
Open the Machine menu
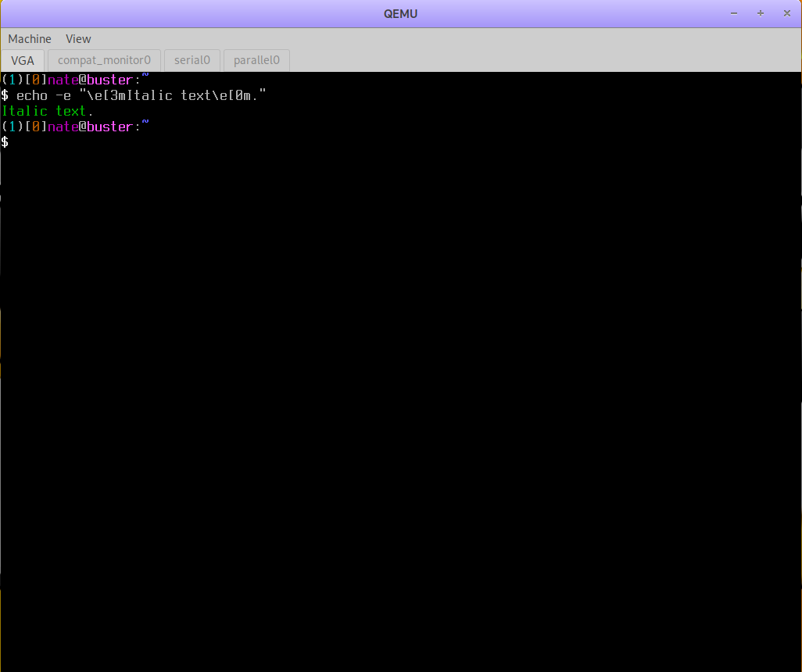[x=30, y=39]
